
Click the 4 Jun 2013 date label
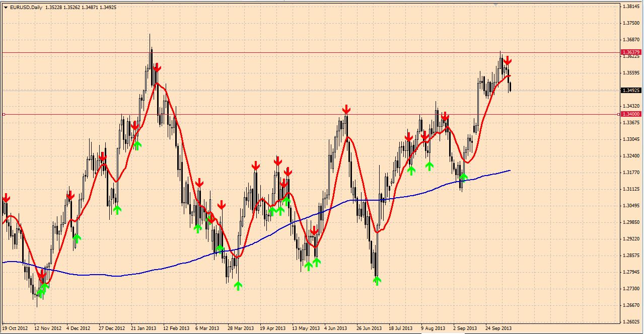click(x=336, y=328)
